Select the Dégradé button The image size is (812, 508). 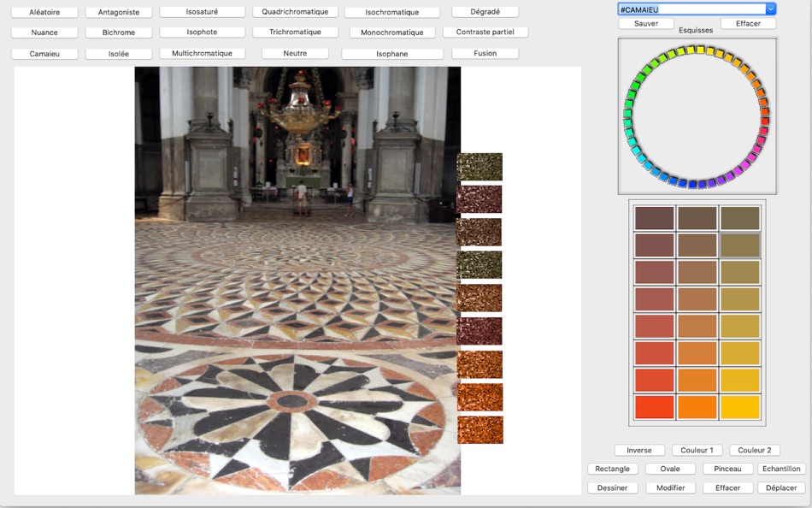(x=485, y=11)
